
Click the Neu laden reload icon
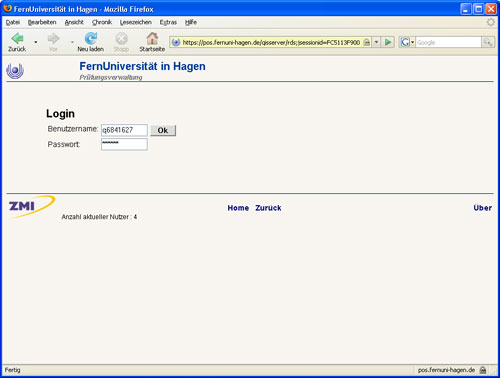click(91, 38)
